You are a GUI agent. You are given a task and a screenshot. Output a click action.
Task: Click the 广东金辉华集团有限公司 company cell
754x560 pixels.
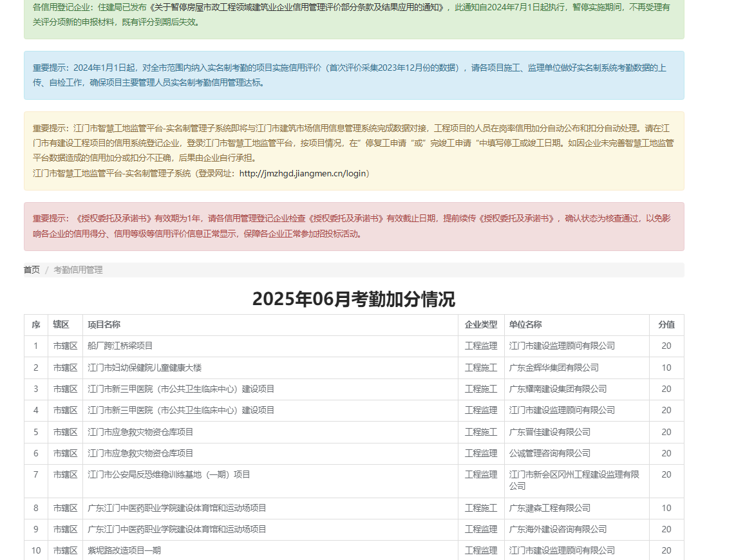pos(554,368)
